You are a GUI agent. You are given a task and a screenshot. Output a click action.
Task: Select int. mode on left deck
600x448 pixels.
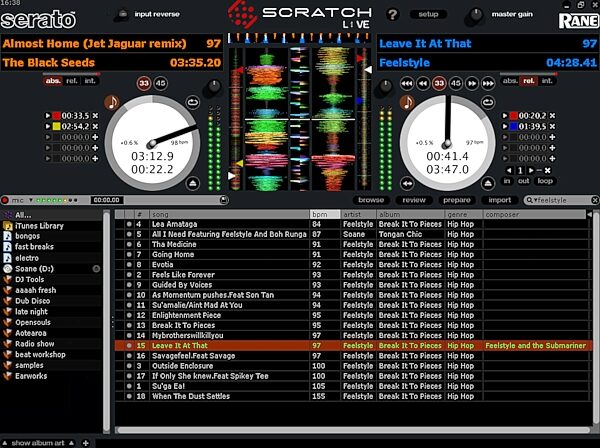coord(90,81)
